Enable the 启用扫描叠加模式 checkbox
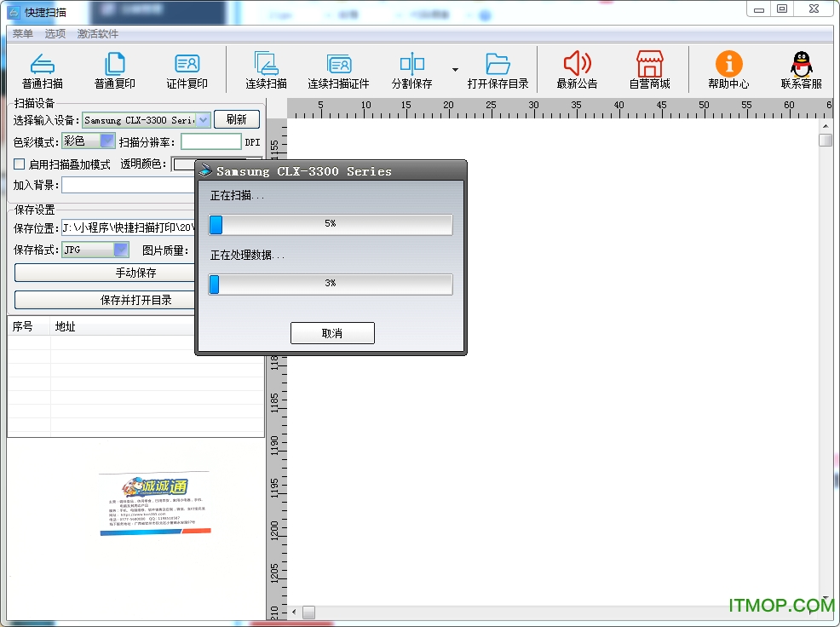This screenshot has width=840, height=627. 20,164
